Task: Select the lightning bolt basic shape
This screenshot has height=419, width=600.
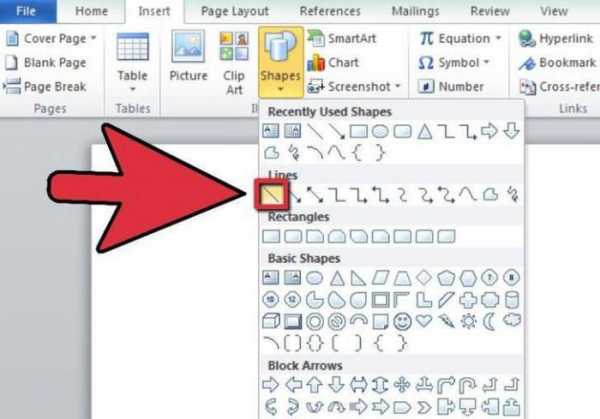Action: [x=446, y=321]
